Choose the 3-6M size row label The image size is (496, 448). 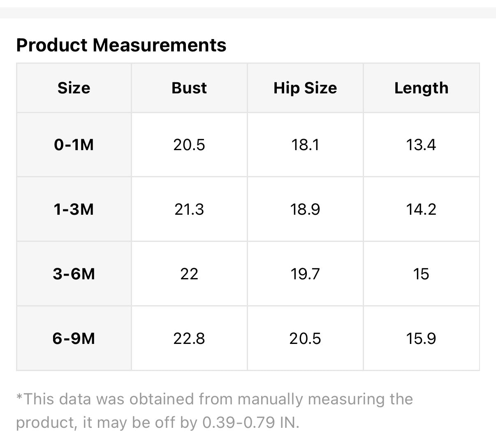74,274
